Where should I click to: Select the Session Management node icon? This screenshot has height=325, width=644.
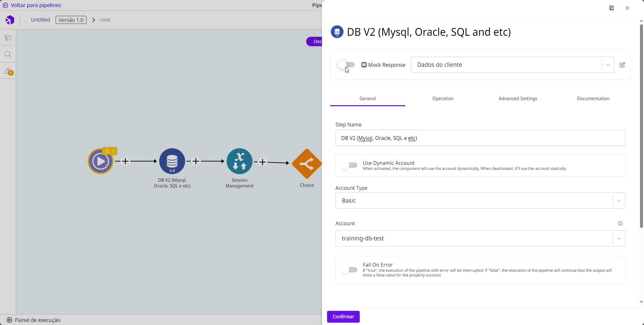coord(239,161)
